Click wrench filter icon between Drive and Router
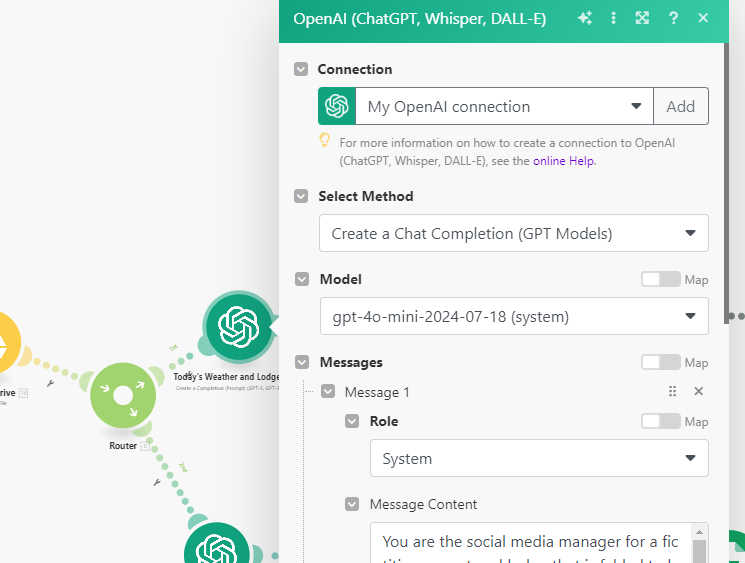The image size is (745, 563). [50, 383]
